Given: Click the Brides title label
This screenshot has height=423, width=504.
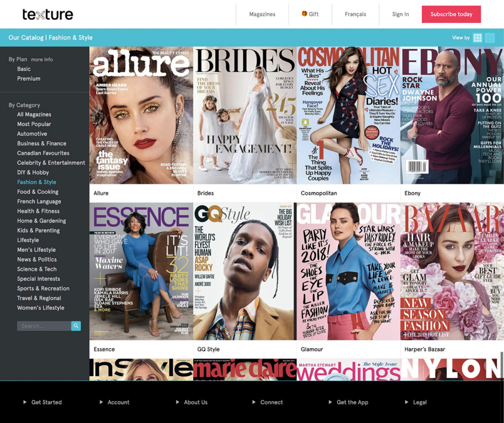Looking at the screenshot, I should [205, 193].
